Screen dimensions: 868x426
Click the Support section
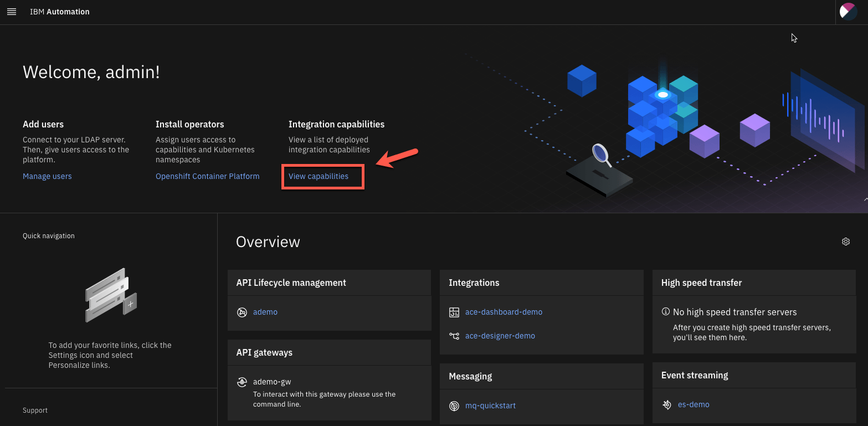tap(35, 410)
